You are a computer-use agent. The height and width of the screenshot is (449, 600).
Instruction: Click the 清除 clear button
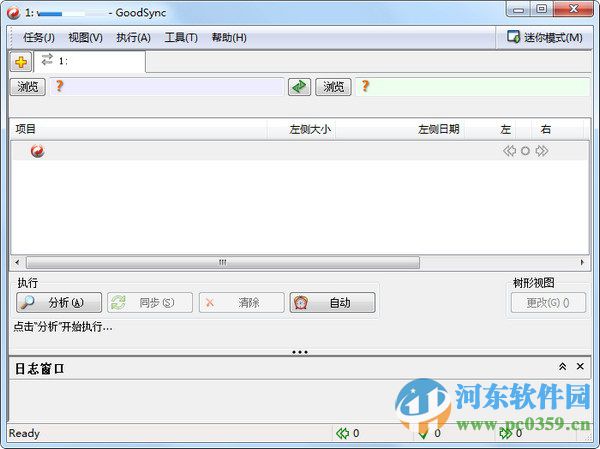[241, 303]
